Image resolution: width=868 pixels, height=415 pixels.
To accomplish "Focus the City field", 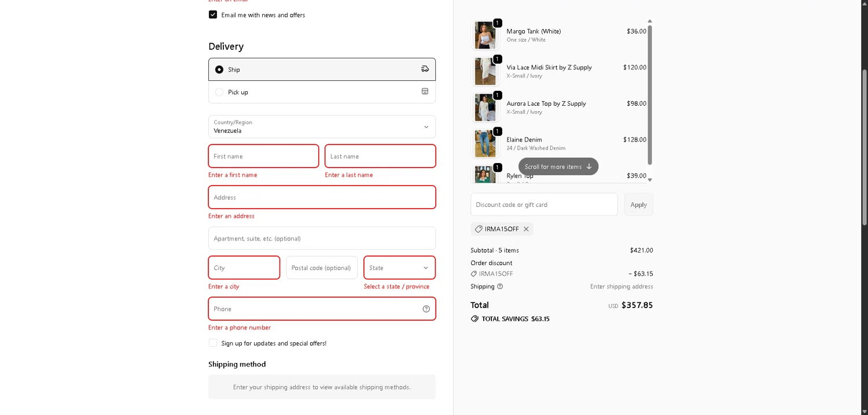I will (244, 268).
